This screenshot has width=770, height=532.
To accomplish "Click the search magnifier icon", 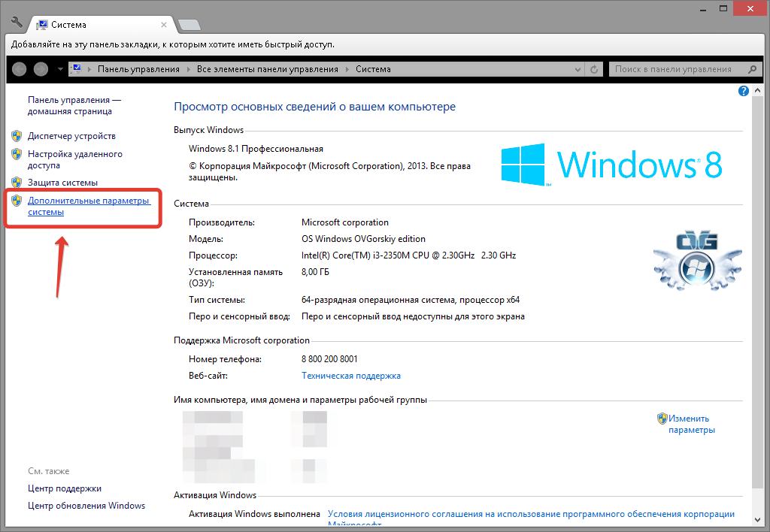I will [x=752, y=69].
